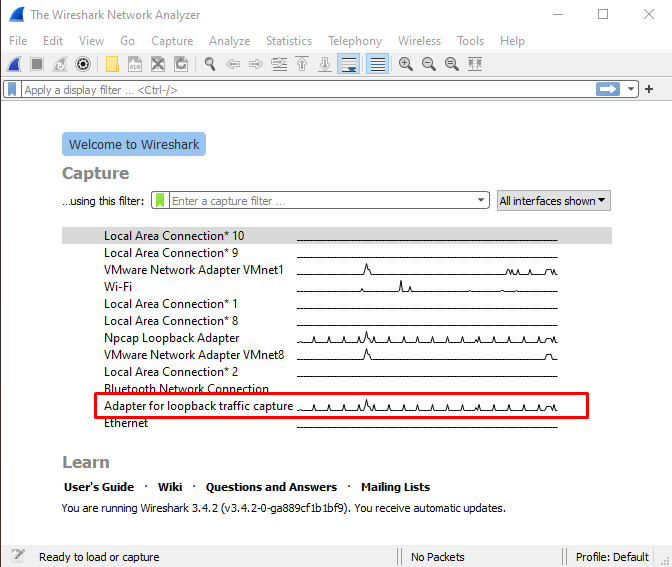672x567 pixels.
Task: Go to first packet icon
Action: coord(302,64)
